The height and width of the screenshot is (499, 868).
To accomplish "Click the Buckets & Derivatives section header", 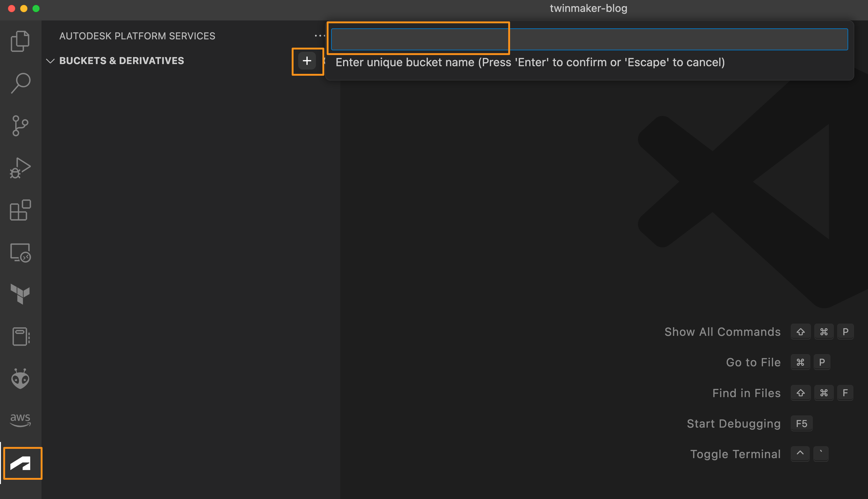I will (x=121, y=61).
